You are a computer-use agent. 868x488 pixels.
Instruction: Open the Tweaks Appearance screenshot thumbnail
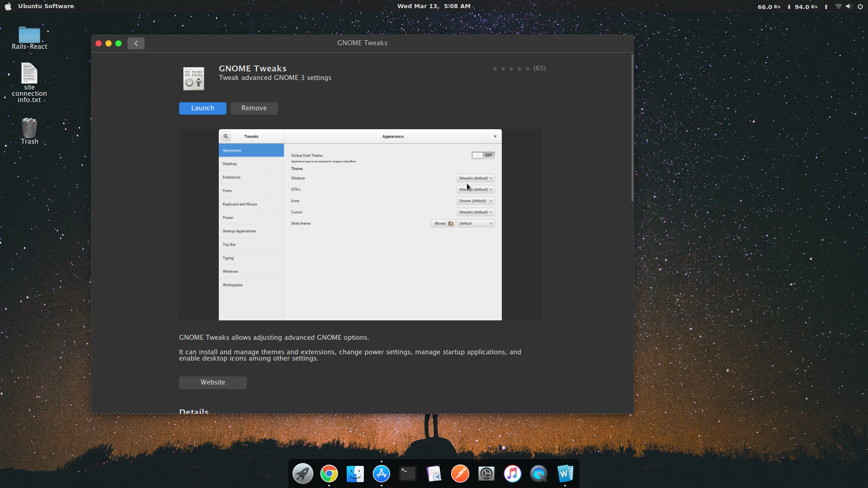click(x=360, y=225)
